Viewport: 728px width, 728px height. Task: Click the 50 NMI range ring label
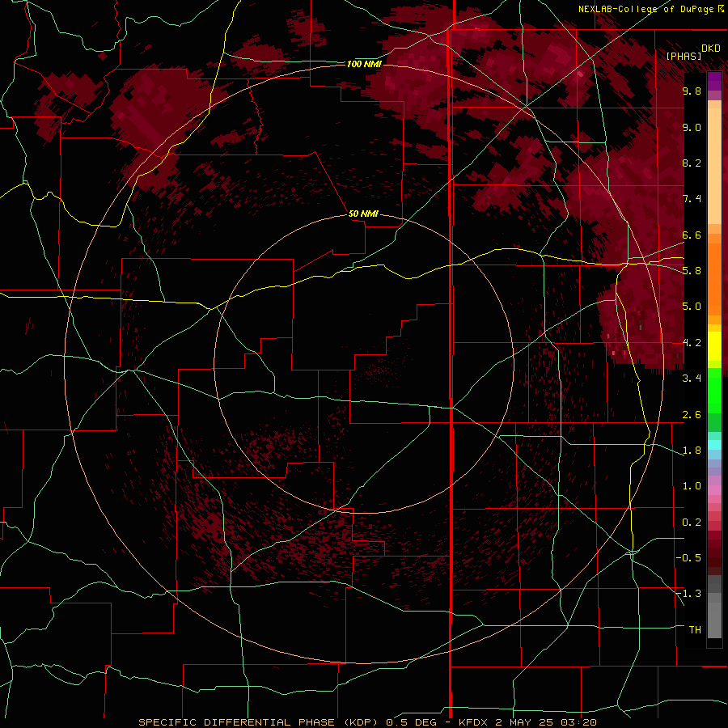[363, 214]
